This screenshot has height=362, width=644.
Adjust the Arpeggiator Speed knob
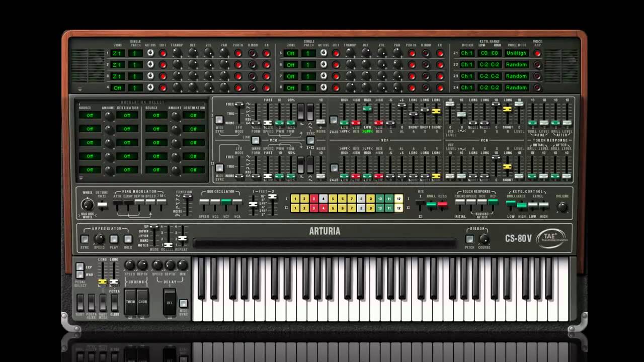(100, 239)
